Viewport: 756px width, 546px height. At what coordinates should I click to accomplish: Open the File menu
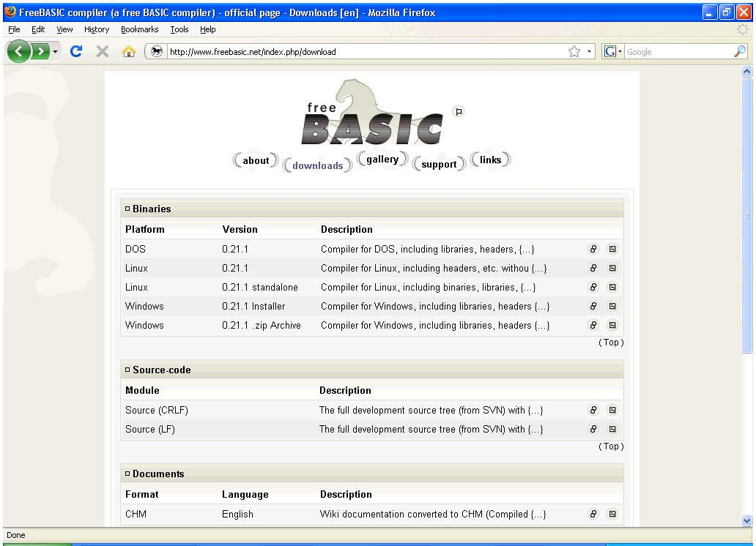[14, 29]
